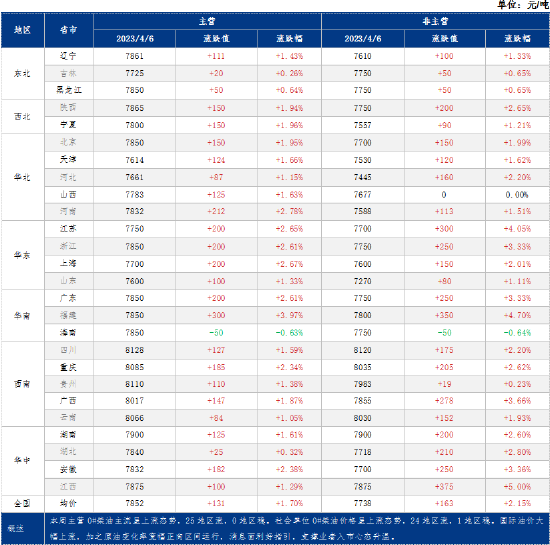Click the 概述 summary label
This screenshot has width=550, height=545.
pos(16,528)
